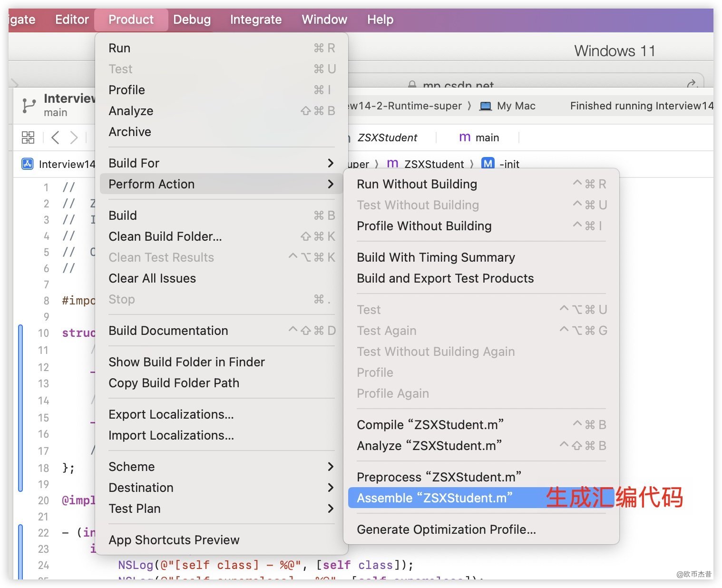Screen dimensions: 722x588
Task: Select Assemble "ZSXStudent.m" menu item
Action: [x=434, y=498]
